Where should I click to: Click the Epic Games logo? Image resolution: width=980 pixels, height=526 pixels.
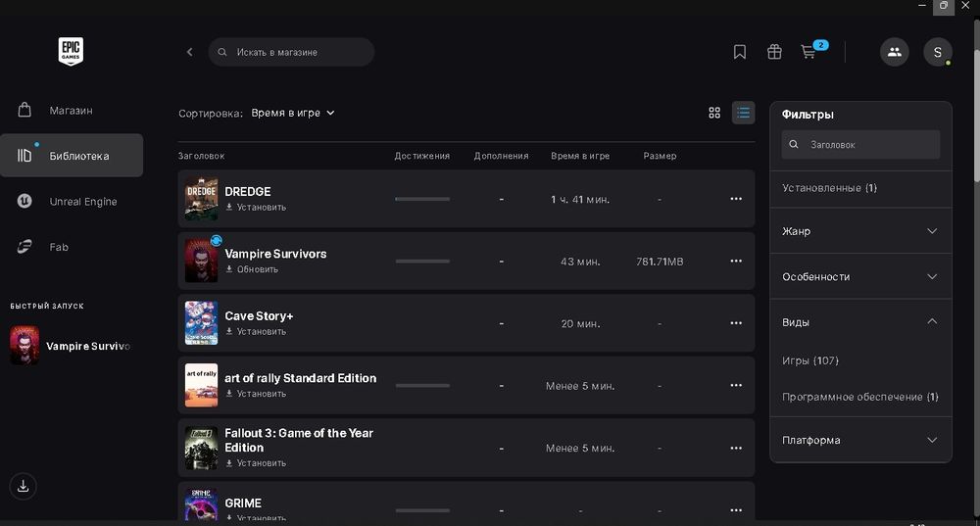[x=71, y=52]
